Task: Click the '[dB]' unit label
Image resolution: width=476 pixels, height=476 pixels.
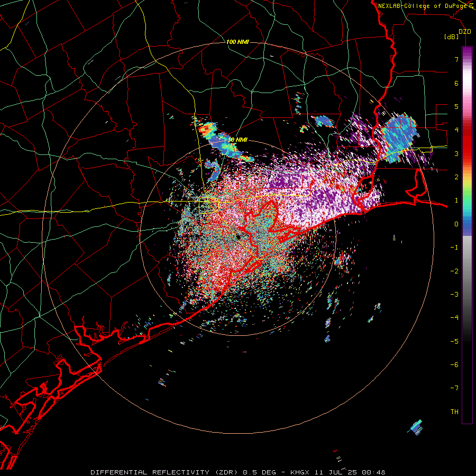Action: click(x=451, y=37)
